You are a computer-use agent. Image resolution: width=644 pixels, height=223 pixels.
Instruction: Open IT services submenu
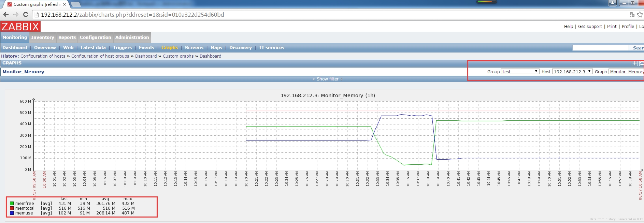(271, 48)
